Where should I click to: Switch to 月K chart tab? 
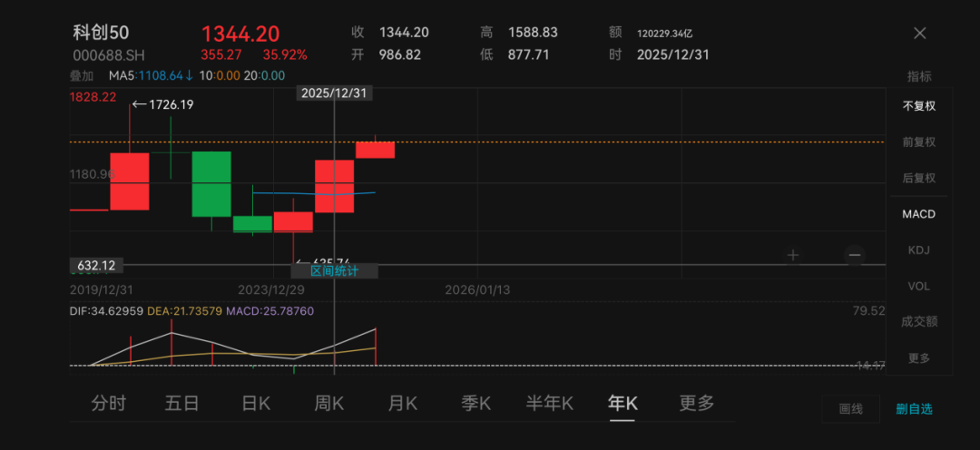point(402,404)
